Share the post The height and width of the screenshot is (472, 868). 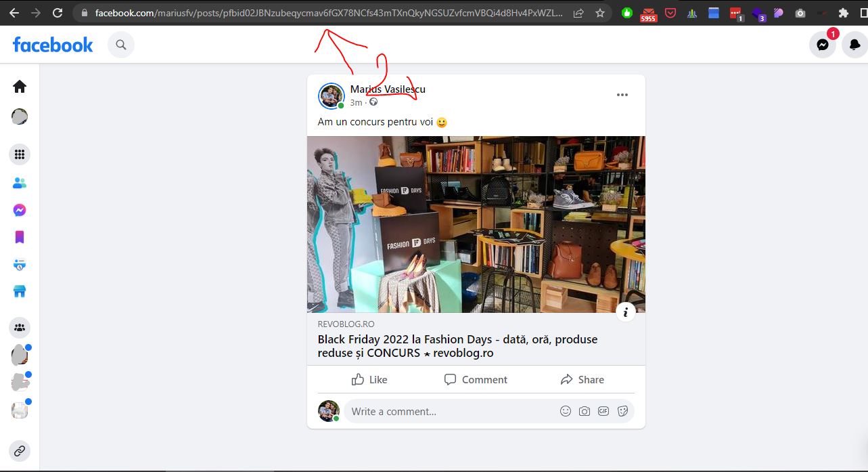click(x=582, y=379)
